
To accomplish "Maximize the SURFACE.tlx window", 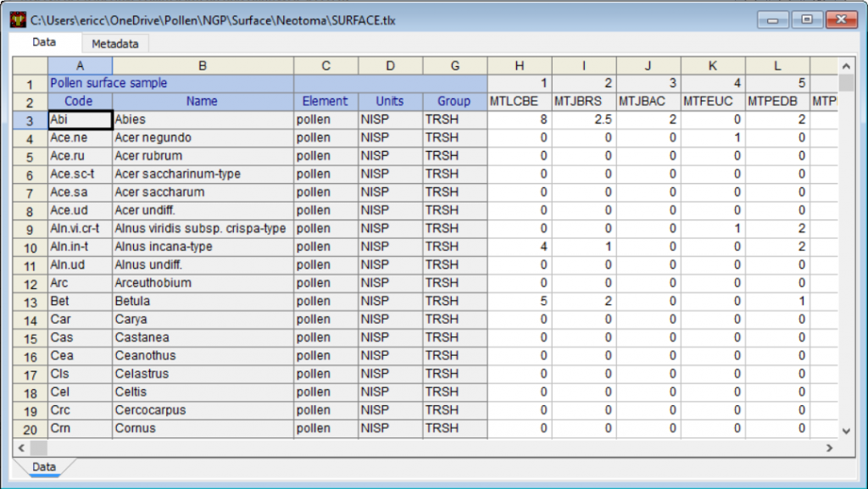I will pyautogui.click(x=807, y=19).
